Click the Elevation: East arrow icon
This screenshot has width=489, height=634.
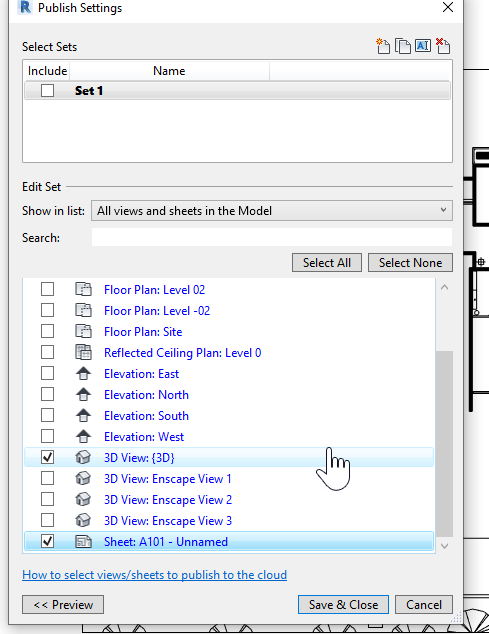(83, 374)
